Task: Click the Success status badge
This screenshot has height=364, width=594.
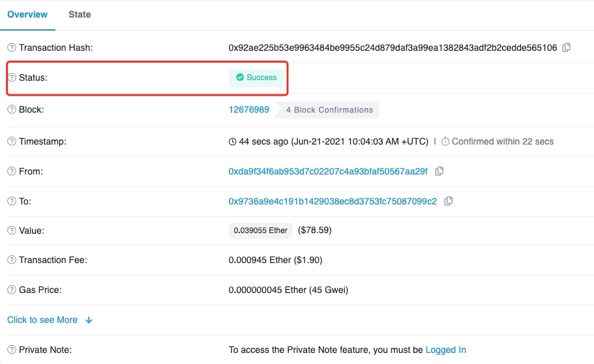Action: 256,77
